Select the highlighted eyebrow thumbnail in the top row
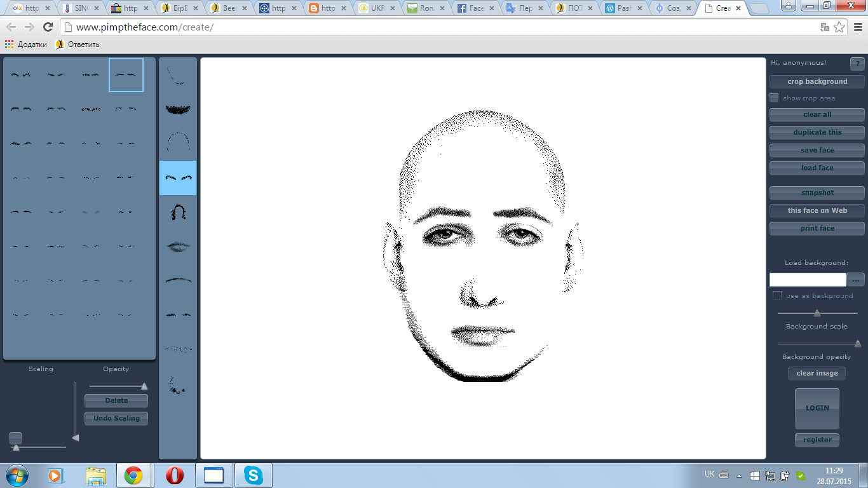Image resolution: width=868 pixels, height=488 pixels. (x=126, y=75)
